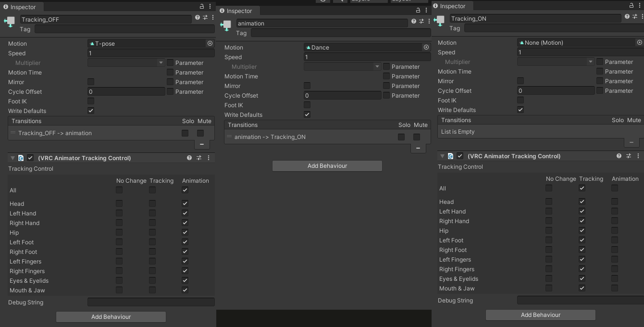Open more options beside animation name field

[429, 21]
